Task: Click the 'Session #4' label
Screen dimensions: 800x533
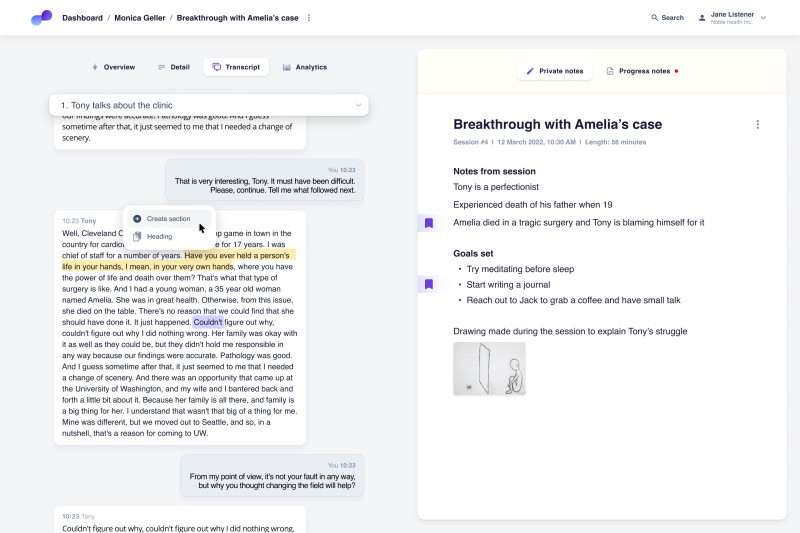Action: [x=470, y=142]
